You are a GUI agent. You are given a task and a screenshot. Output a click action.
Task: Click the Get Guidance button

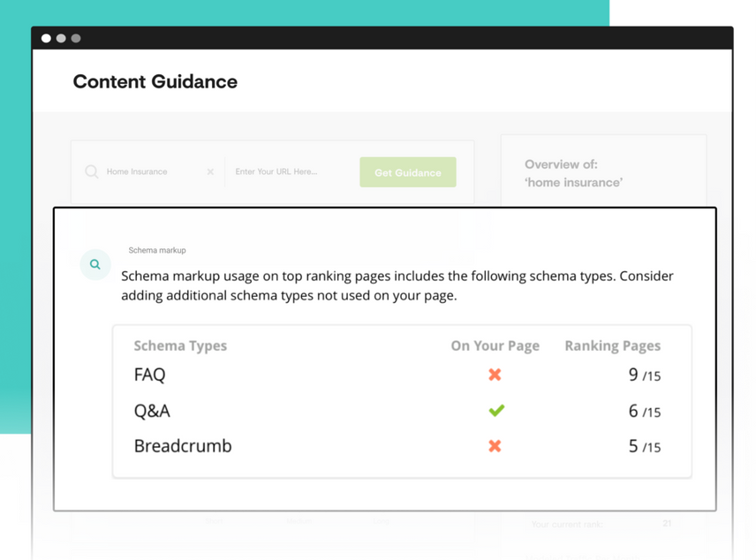pos(407,172)
